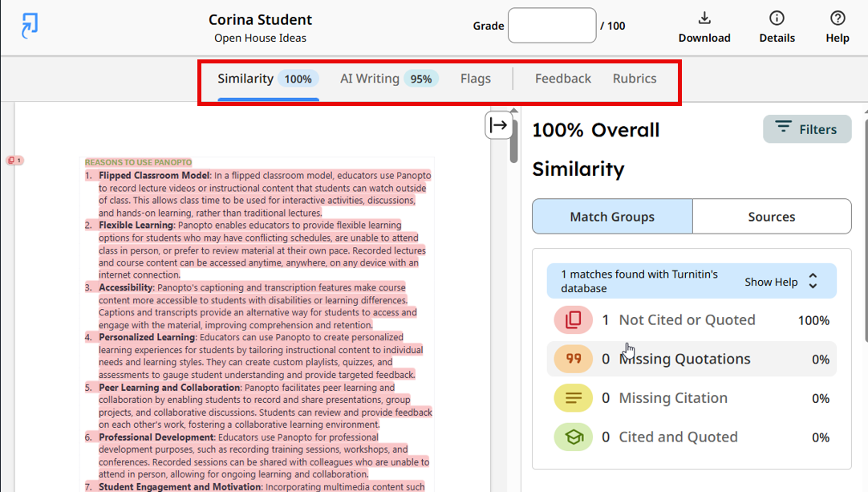This screenshot has height=492, width=868.
Task: Toggle the panel collapse arrow on the document
Action: point(499,125)
